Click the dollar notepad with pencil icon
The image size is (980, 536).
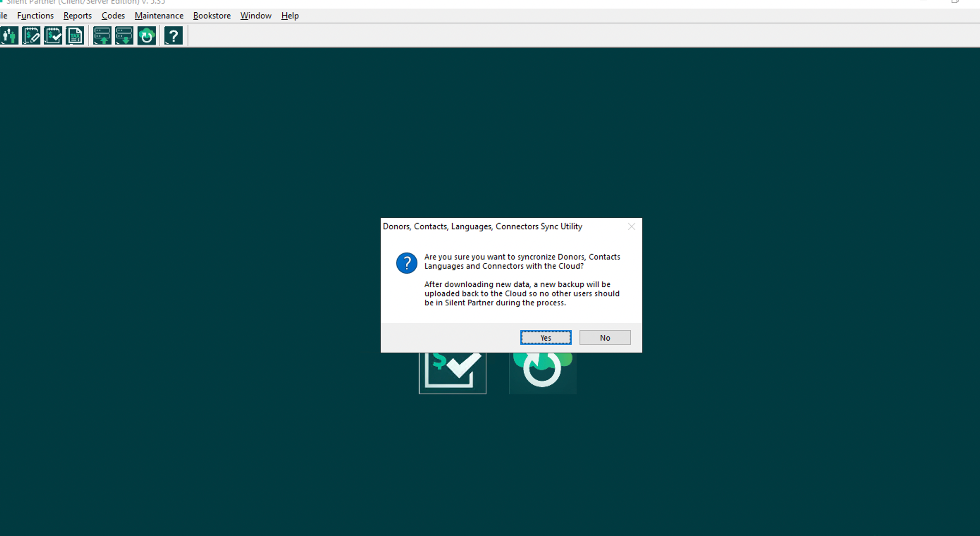pyautogui.click(x=31, y=36)
